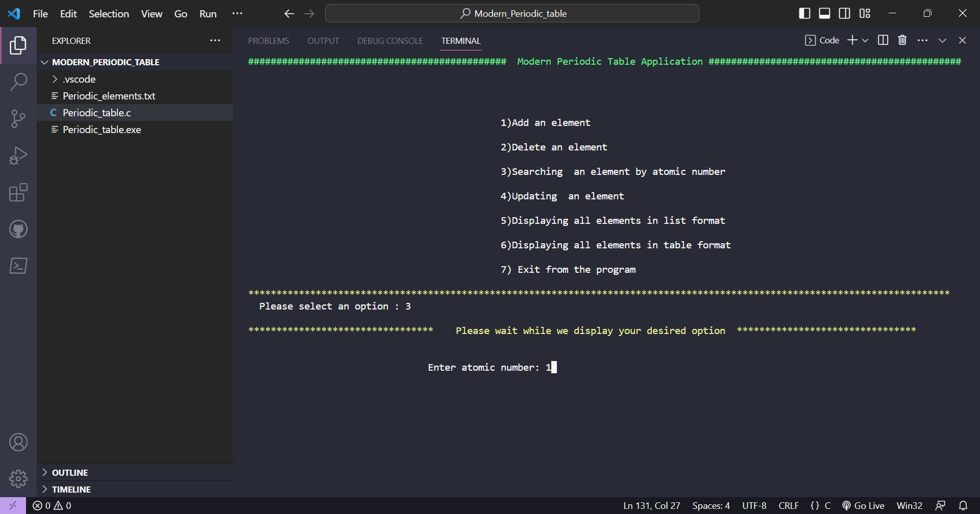Viewport: 980px width, 514px height.
Task: Start the Go Live server
Action: (863, 505)
